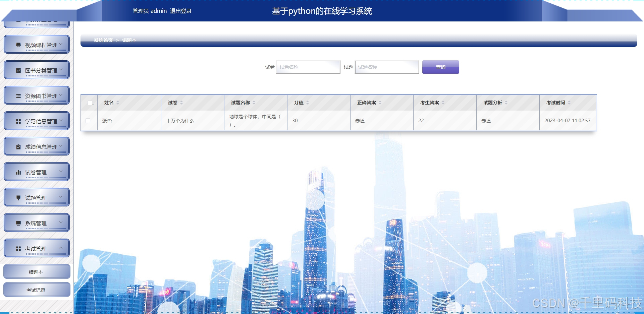Open the 考试记录 submenu item
This screenshot has height=314, width=644.
point(37,290)
